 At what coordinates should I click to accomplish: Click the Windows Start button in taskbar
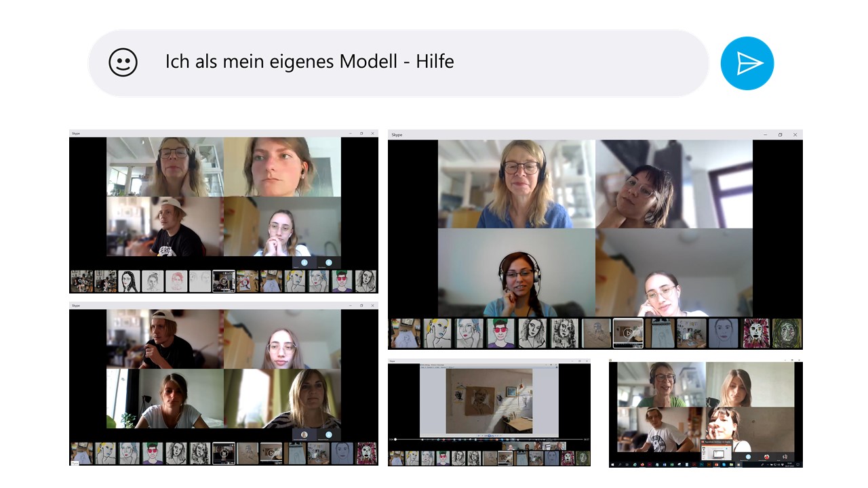[613, 465]
